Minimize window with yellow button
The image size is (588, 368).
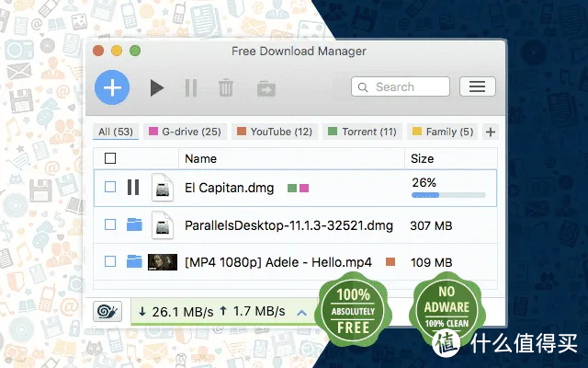click(x=117, y=51)
